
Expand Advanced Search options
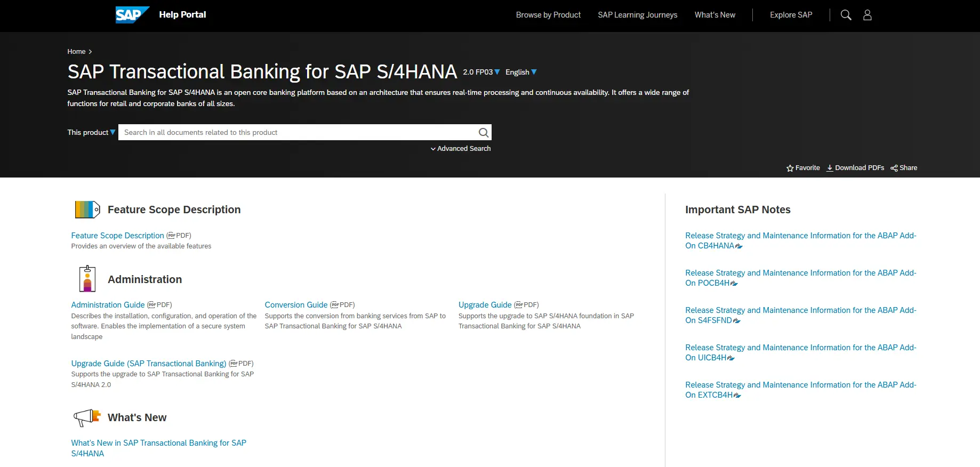pos(461,149)
